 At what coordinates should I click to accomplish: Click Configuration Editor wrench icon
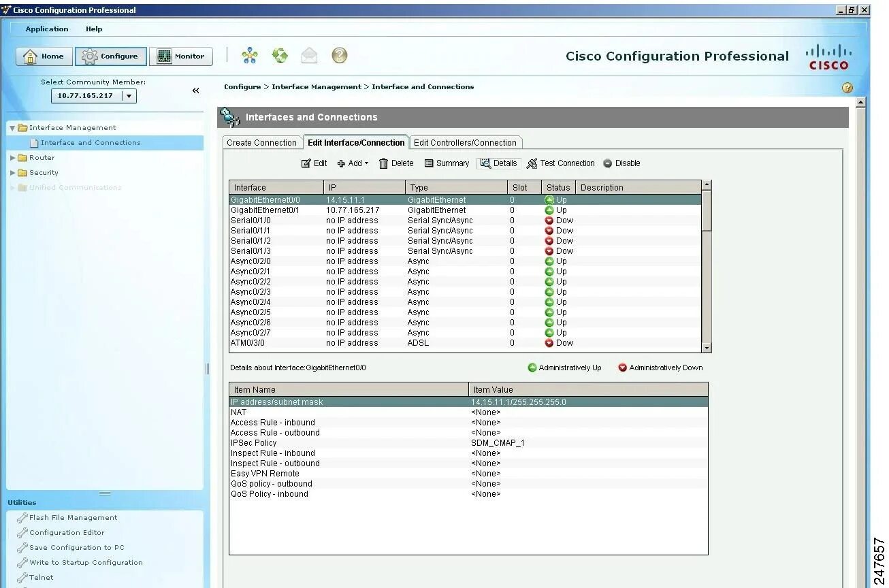[x=22, y=533]
